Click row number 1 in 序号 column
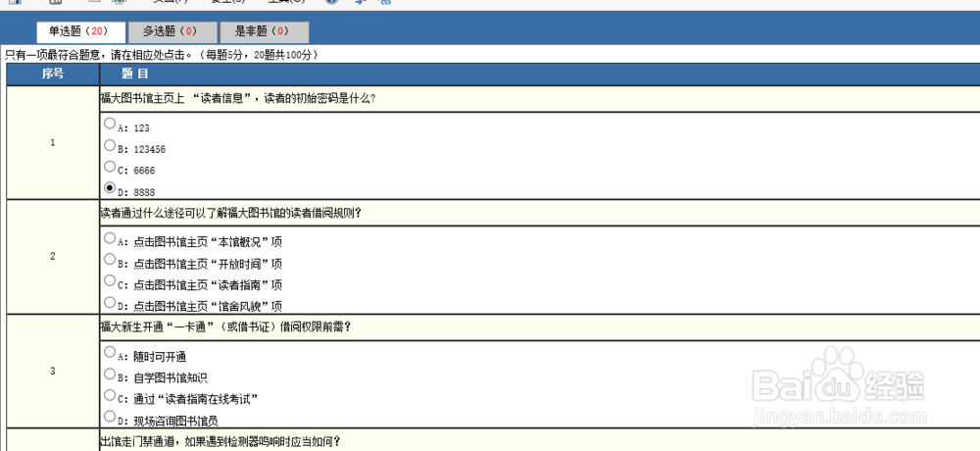The image size is (980, 451). pyautogui.click(x=53, y=142)
